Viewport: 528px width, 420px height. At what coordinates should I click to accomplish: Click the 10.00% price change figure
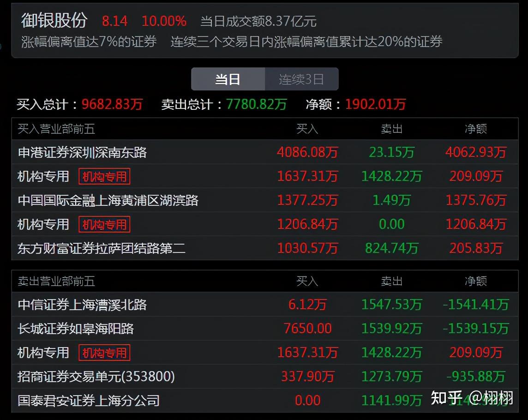[x=164, y=21]
